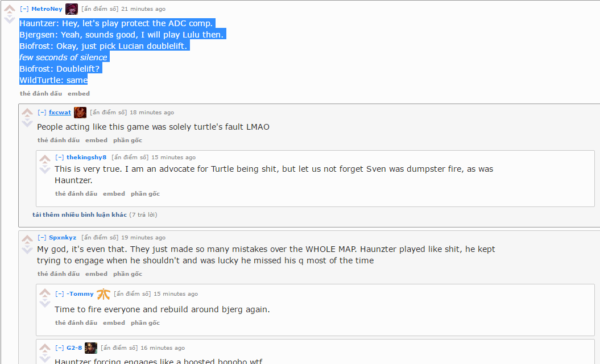Upvote G2-8's comment
The height and width of the screenshot is (364, 600).
45,348
